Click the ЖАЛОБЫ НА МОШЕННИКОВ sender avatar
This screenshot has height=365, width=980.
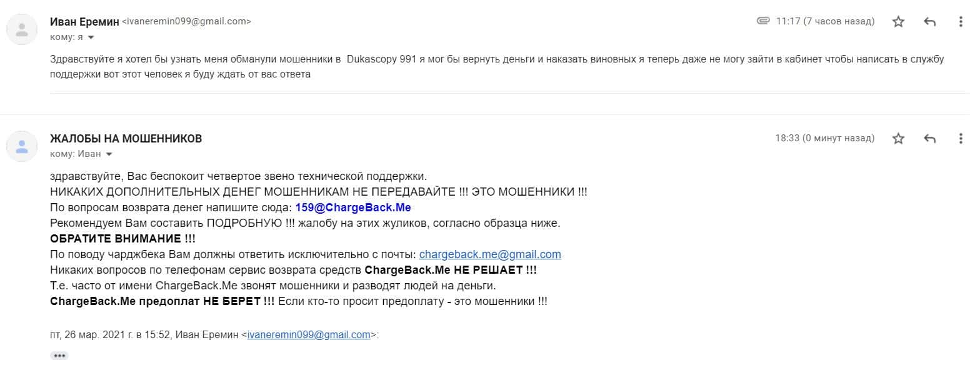22,146
